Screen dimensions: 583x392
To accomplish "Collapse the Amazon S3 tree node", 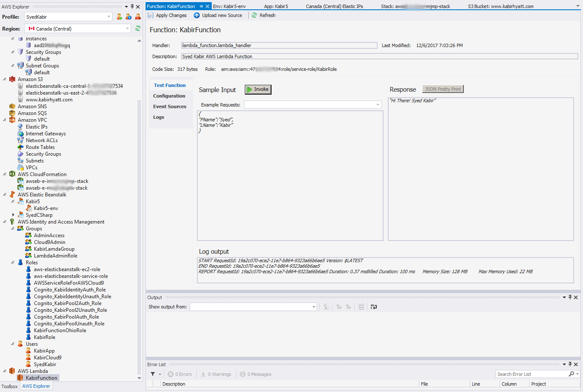I will (5, 79).
